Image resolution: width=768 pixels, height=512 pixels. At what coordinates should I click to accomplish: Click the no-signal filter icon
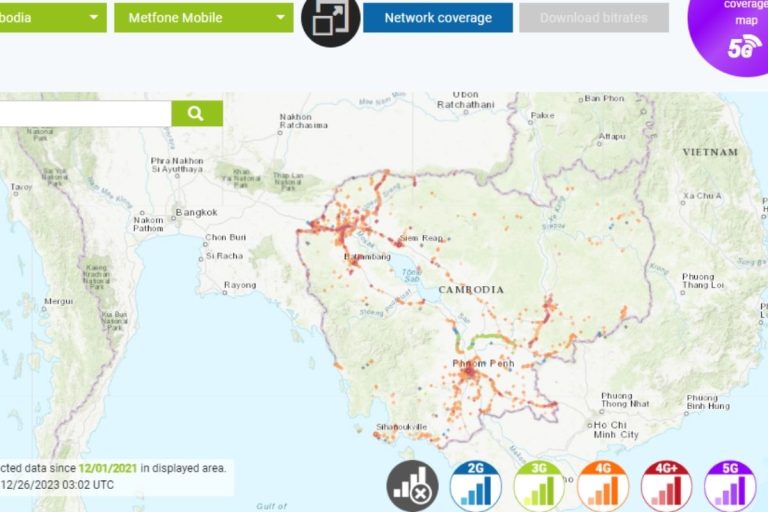pos(412,487)
